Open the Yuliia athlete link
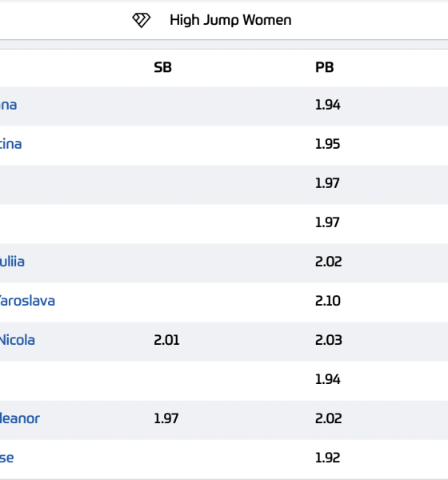The height and width of the screenshot is (480, 448). point(12,262)
